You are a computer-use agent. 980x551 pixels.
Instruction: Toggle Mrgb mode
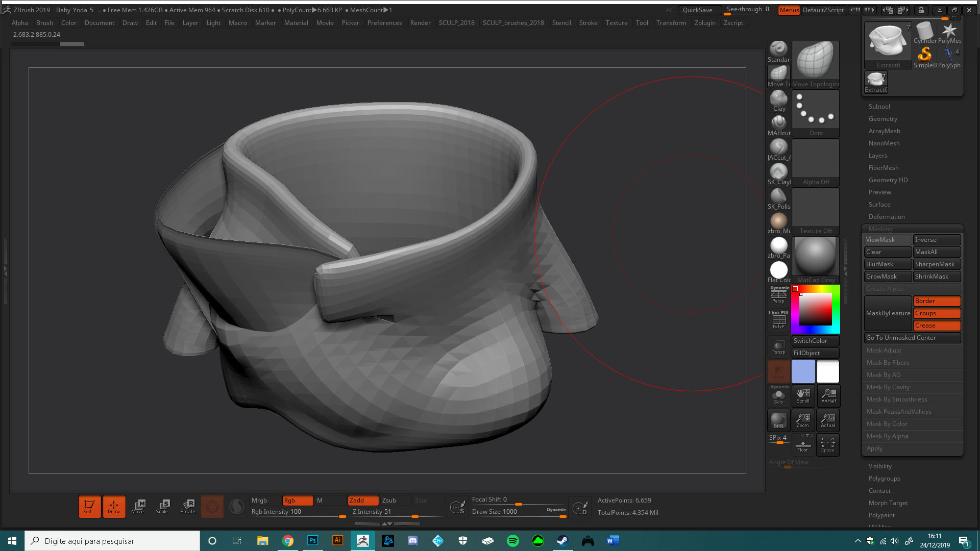tap(265, 500)
